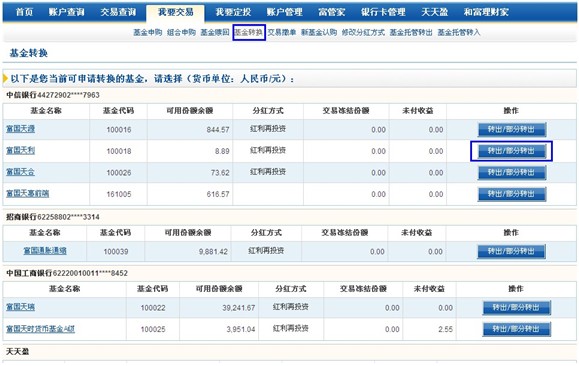Choose 基金赎回 in the submenu

(215, 33)
